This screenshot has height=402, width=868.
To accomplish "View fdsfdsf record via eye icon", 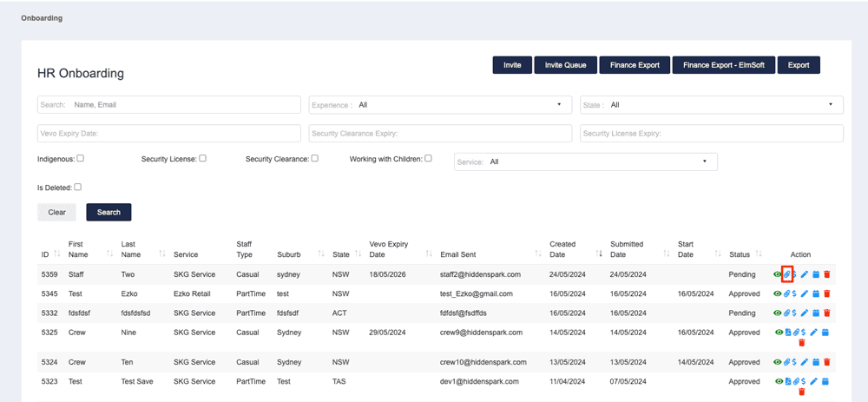I will [777, 313].
